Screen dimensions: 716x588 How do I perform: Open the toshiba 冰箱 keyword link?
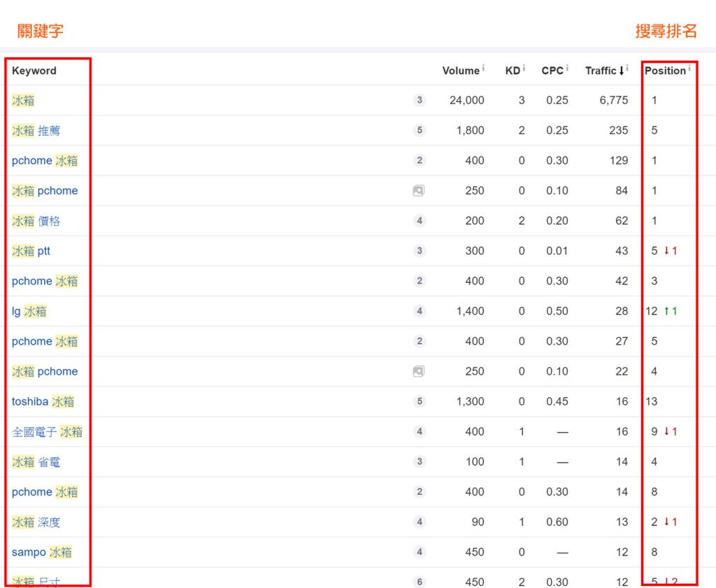click(43, 402)
